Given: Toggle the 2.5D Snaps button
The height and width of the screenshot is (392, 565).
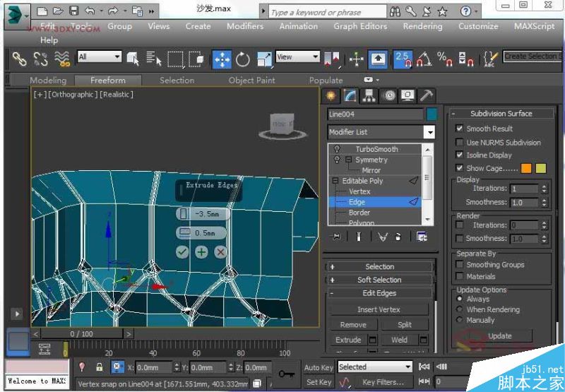Looking at the screenshot, I should pos(403,59).
